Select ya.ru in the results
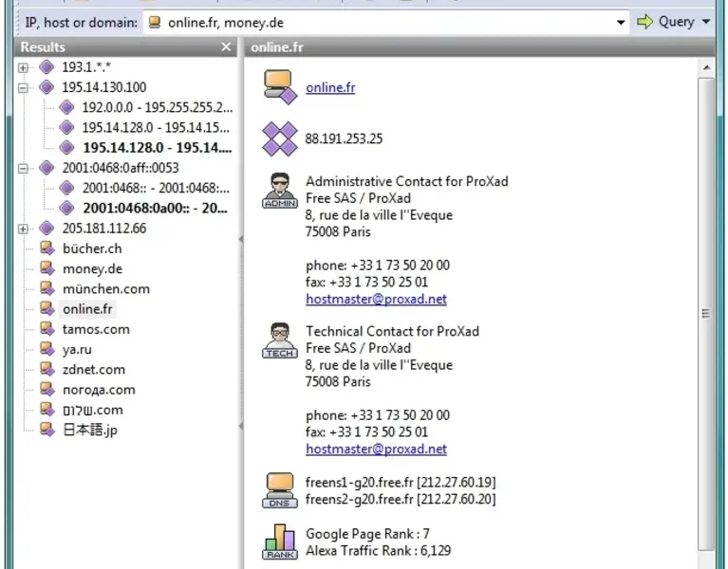The height and width of the screenshot is (569, 728). [77, 349]
